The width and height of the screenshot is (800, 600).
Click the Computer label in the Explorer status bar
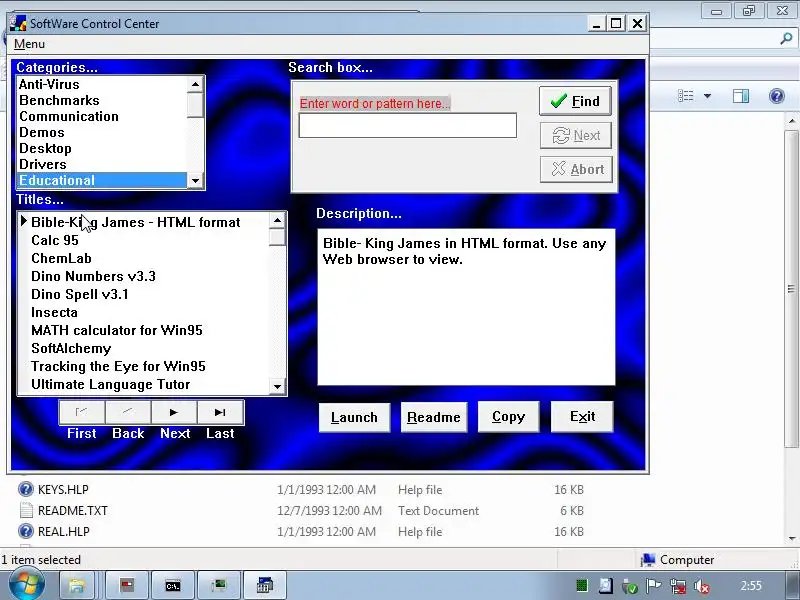tap(687, 560)
